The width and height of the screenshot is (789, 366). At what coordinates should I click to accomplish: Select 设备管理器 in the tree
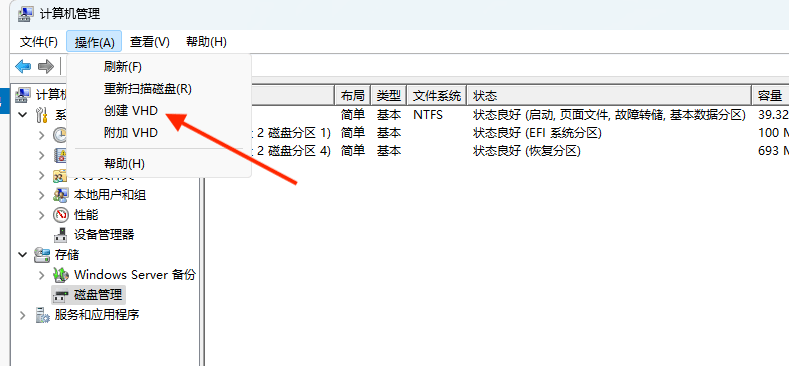pyautogui.click(x=104, y=235)
